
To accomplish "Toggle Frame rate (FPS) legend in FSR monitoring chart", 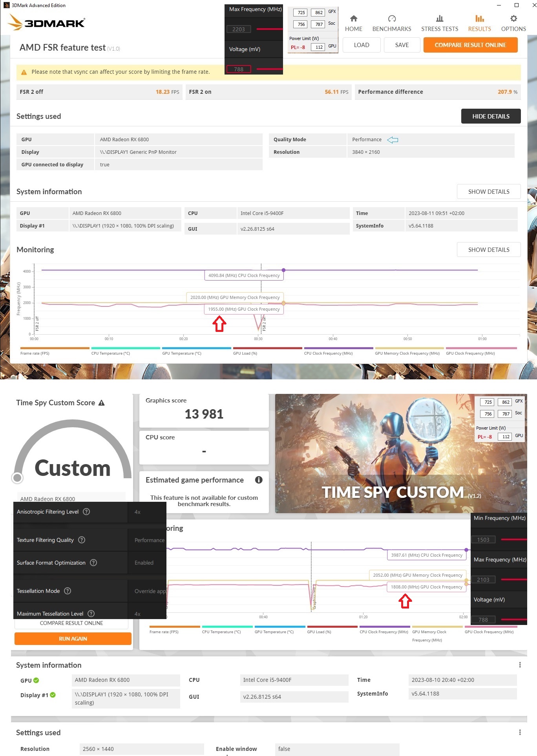I will pyautogui.click(x=55, y=351).
